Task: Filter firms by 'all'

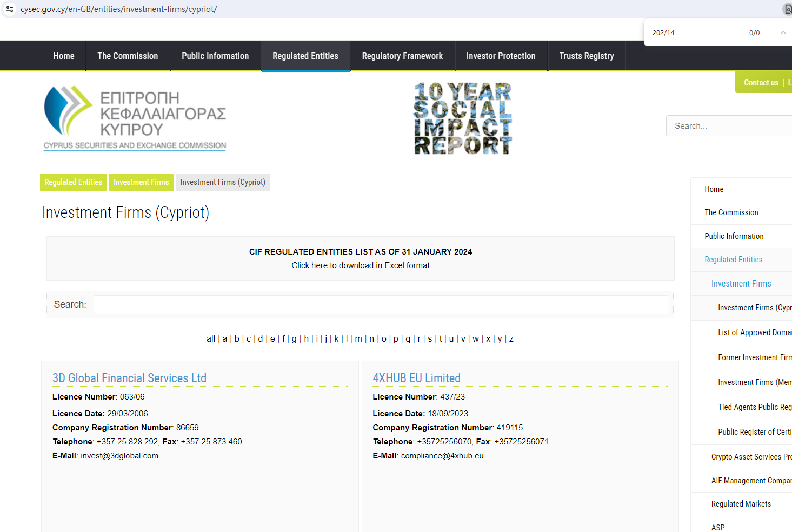Action: (211, 339)
